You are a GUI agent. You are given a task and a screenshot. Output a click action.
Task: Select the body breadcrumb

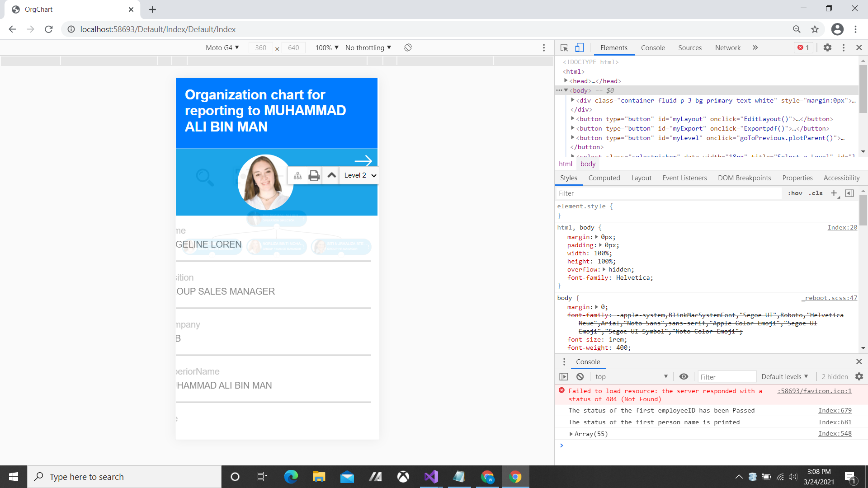588,164
